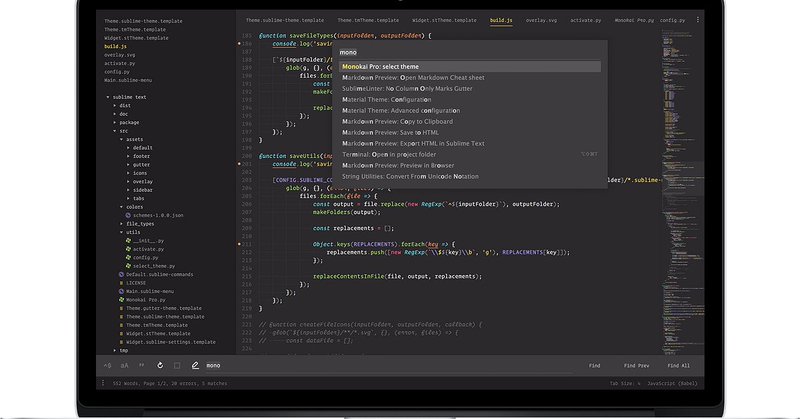Choose Terminal: Open in project folder

469,154
